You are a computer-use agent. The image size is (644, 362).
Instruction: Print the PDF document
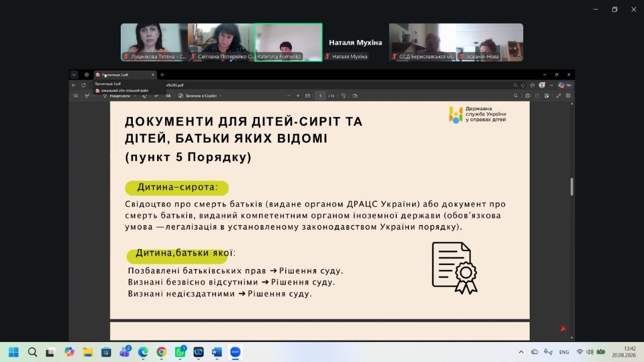click(528, 96)
